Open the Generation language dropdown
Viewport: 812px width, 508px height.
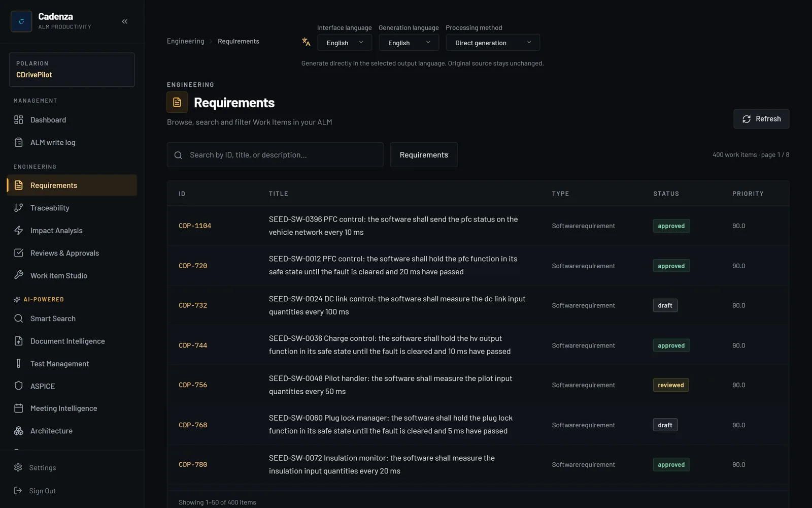409,43
